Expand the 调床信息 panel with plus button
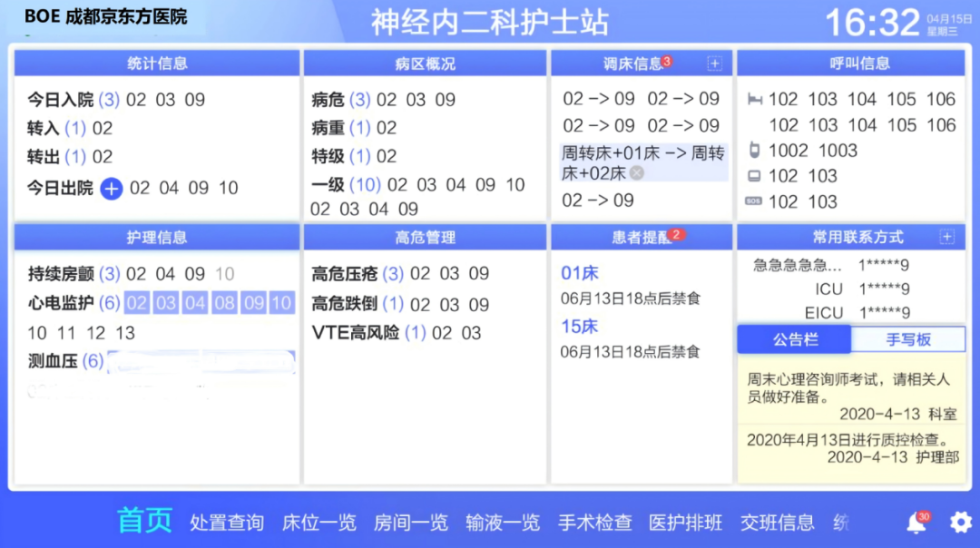 [x=714, y=64]
